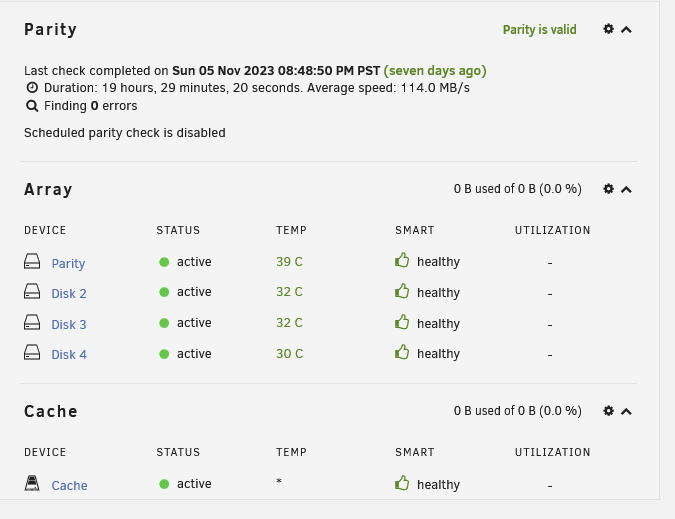Open Array section settings gear

608,188
